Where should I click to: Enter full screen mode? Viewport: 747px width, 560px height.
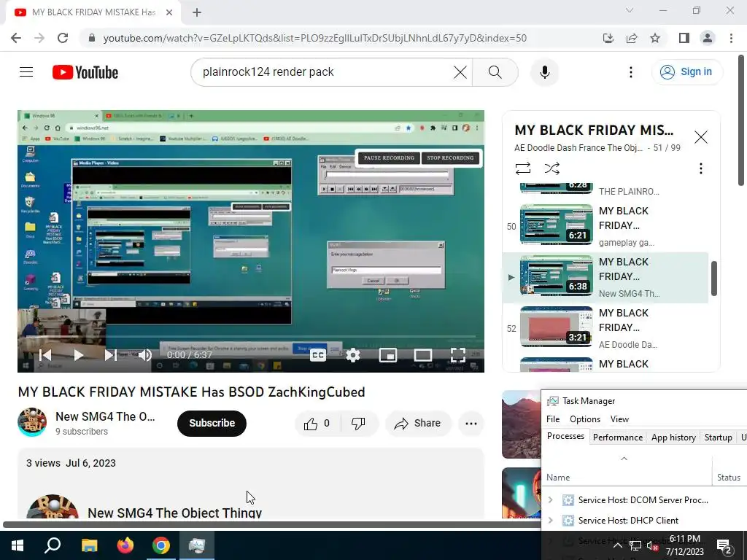[x=458, y=355]
